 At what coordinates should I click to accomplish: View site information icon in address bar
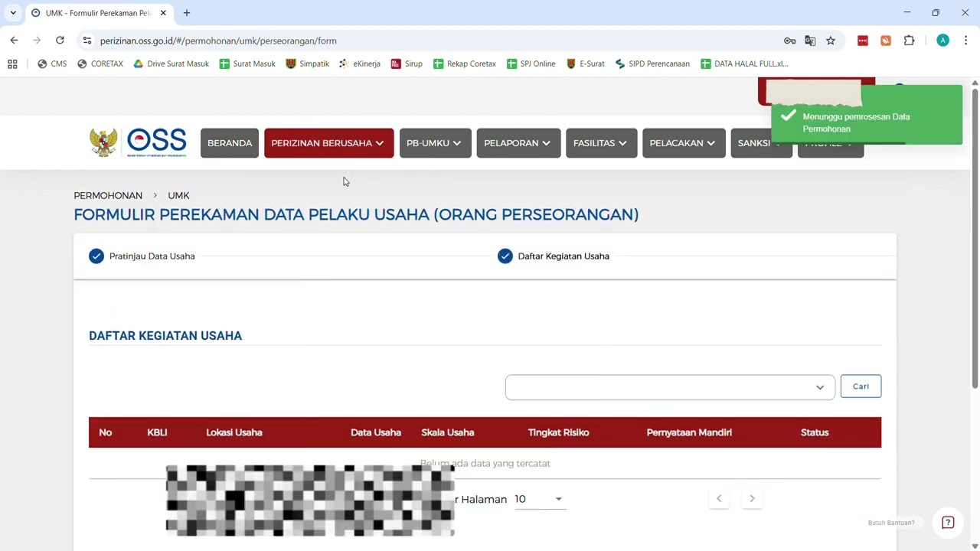coord(87,41)
